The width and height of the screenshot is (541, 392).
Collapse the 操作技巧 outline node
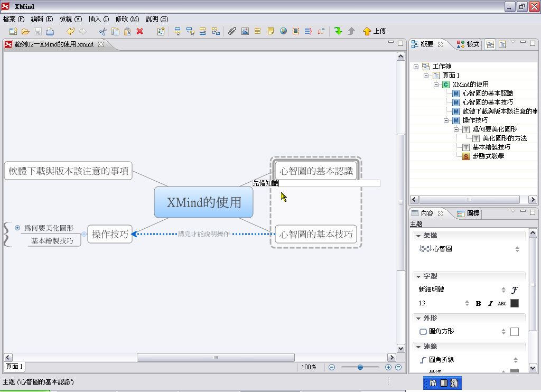click(x=446, y=120)
